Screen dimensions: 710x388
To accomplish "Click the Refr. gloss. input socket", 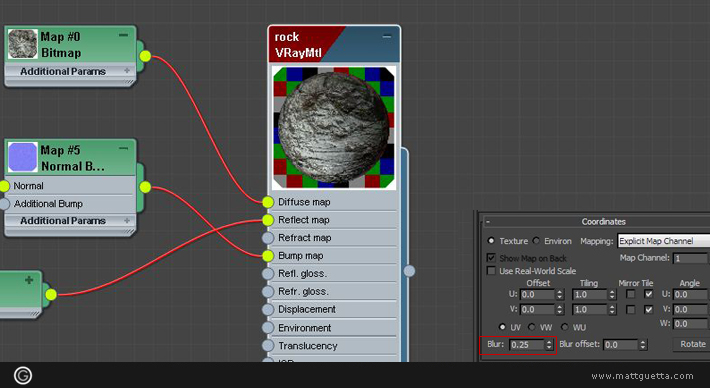I will [x=268, y=292].
